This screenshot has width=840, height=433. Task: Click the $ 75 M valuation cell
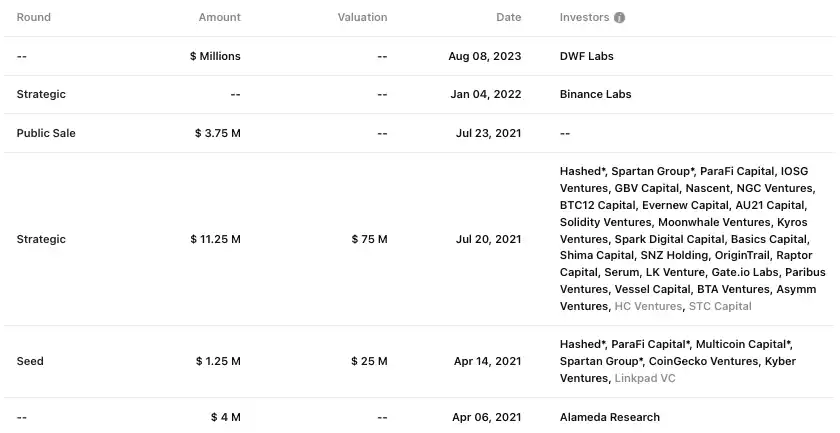pos(369,239)
